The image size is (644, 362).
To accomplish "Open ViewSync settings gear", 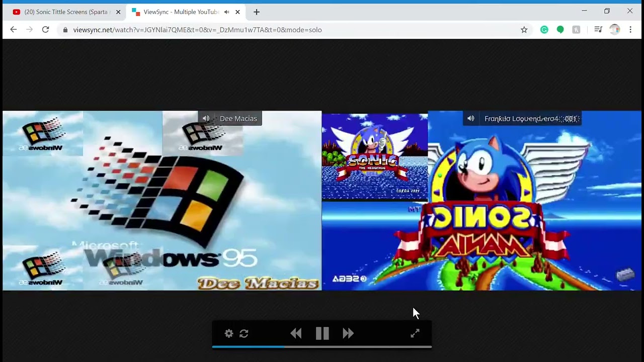I will coord(229,333).
